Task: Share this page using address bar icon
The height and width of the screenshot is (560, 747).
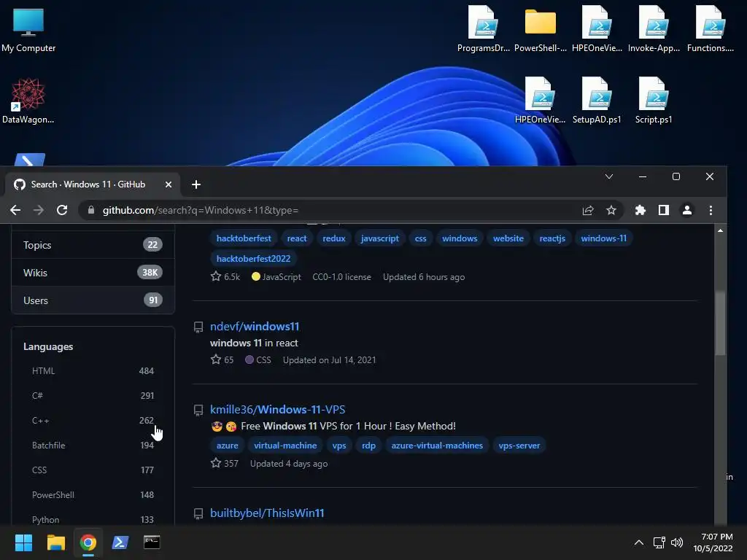Action: click(x=588, y=210)
